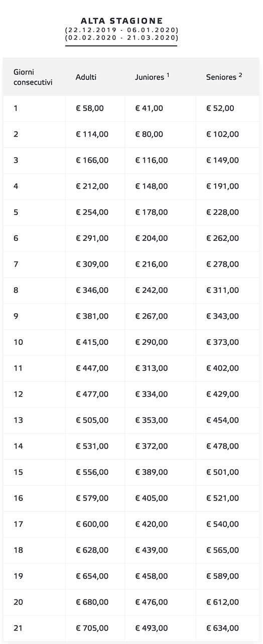The image size is (263, 644).
Task: Click the row for 12 consecutive days
Action: (x=131, y=394)
